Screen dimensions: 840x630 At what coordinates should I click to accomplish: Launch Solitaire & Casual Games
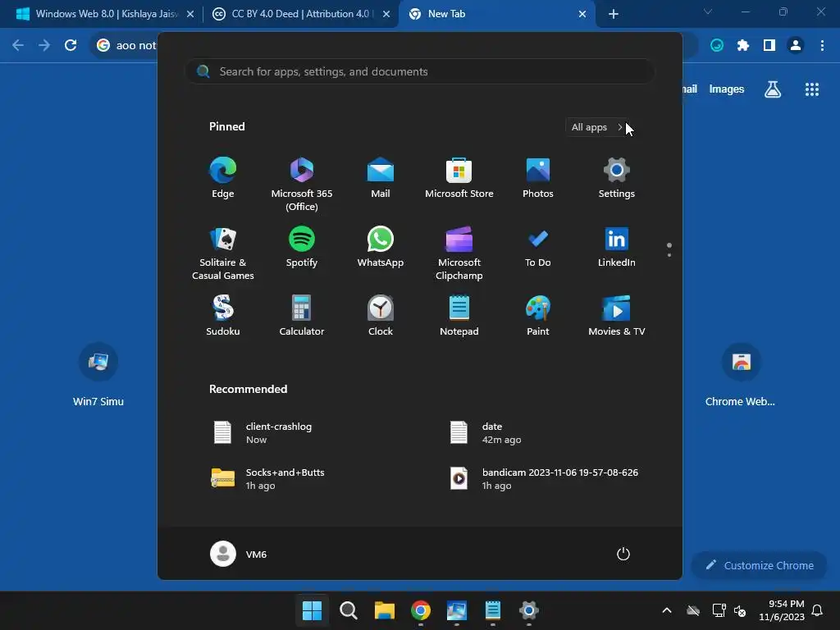tap(223, 253)
